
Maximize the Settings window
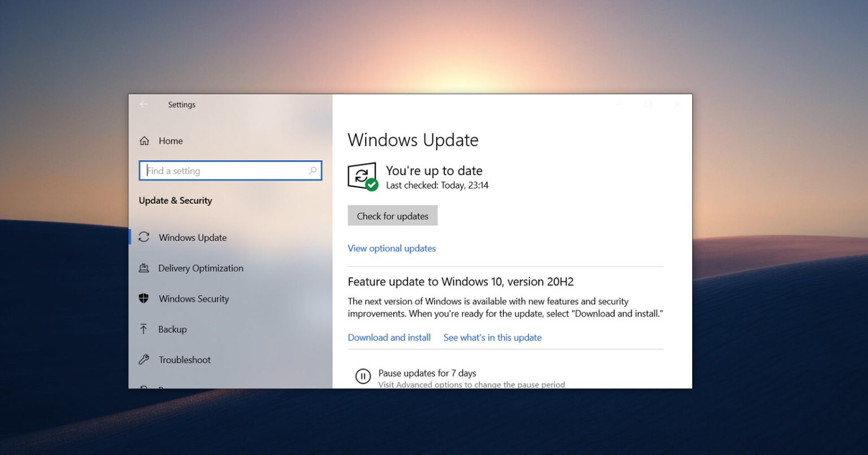648,104
